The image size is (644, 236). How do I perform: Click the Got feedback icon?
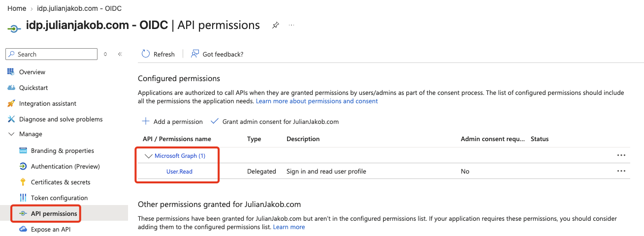click(x=195, y=54)
